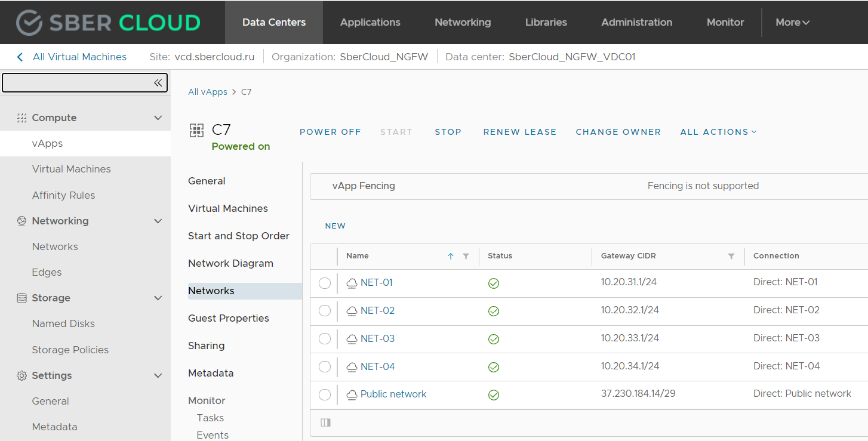Open the filter icon in Gateway CIDR column
The height and width of the screenshot is (441, 868).
(731, 256)
